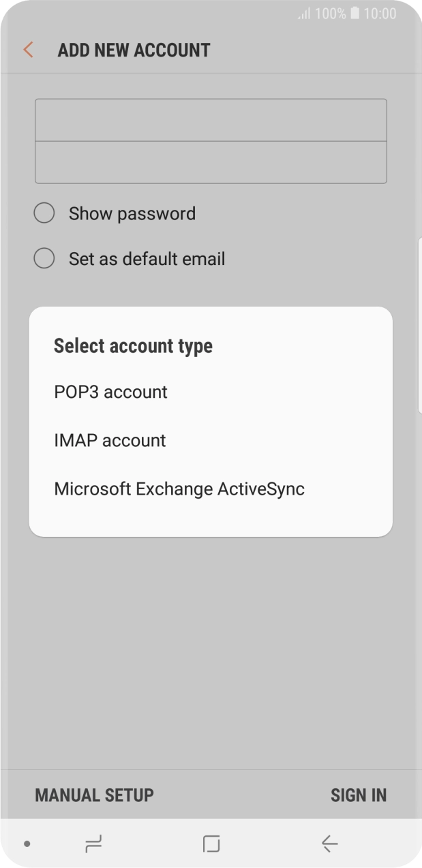The width and height of the screenshot is (422, 868).
Task: Tap the Back navigation arrow at bottom
Action: [x=329, y=843]
